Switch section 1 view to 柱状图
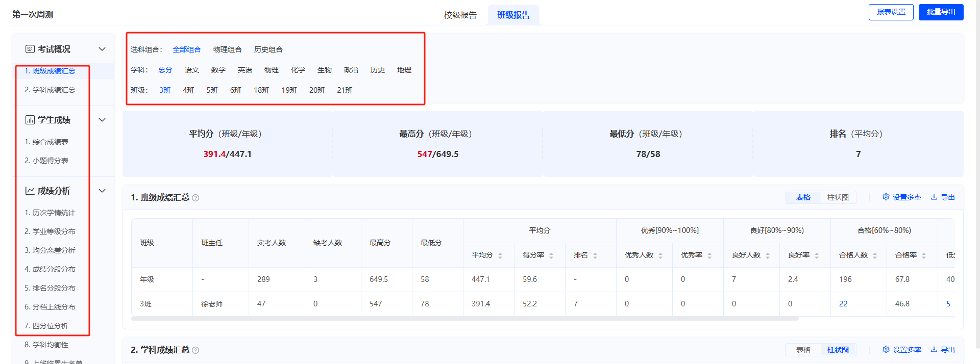Screen dimensions: 980x364 click(x=838, y=197)
